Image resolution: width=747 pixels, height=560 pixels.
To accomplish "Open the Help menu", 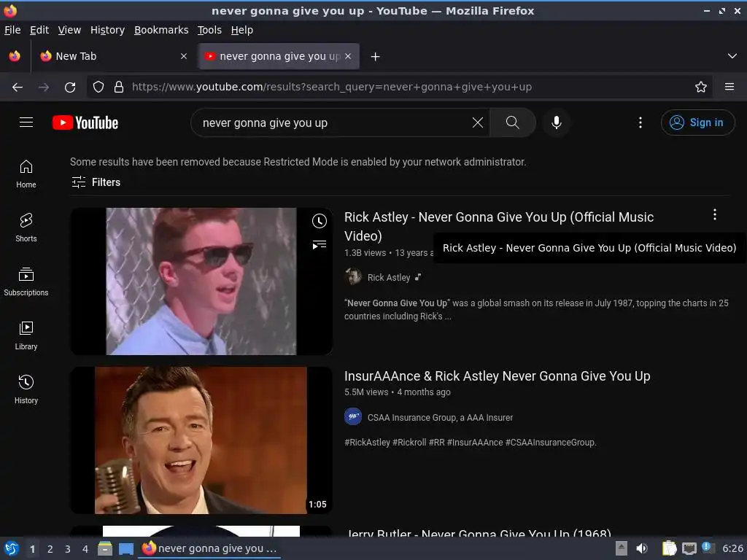I will click(x=242, y=30).
